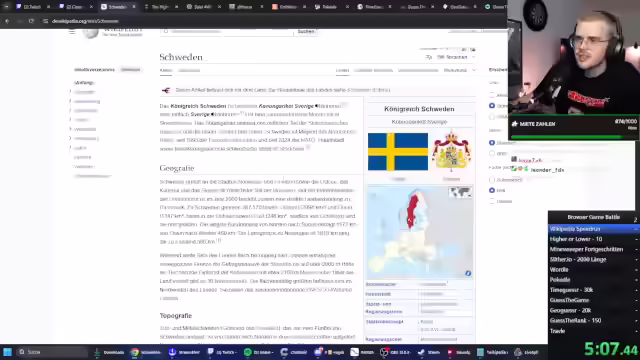
Task: Select the Standard width radio button
Action: pos(492,142)
